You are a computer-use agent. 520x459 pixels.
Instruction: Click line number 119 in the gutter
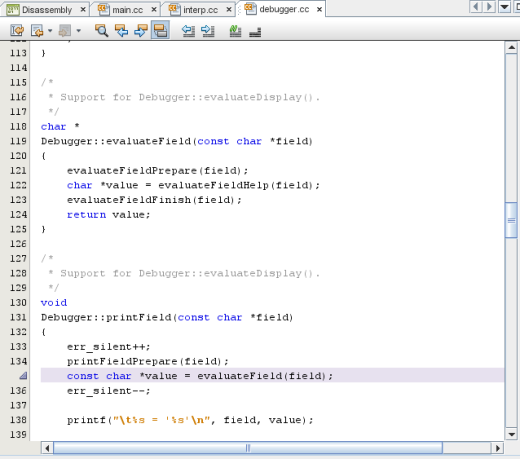pyautogui.click(x=18, y=141)
